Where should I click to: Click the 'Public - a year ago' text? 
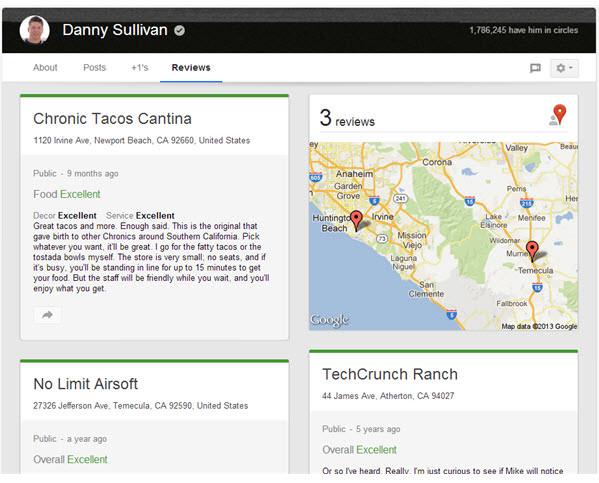pos(70,439)
